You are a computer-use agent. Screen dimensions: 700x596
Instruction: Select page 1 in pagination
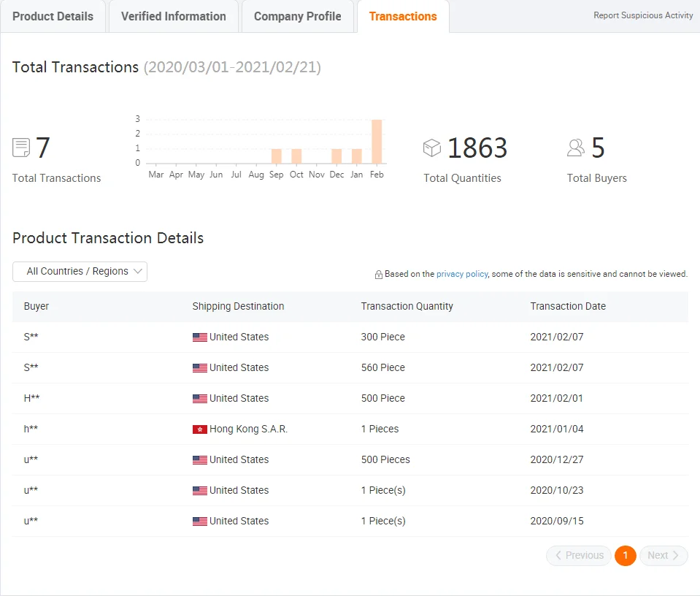[626, 556]
